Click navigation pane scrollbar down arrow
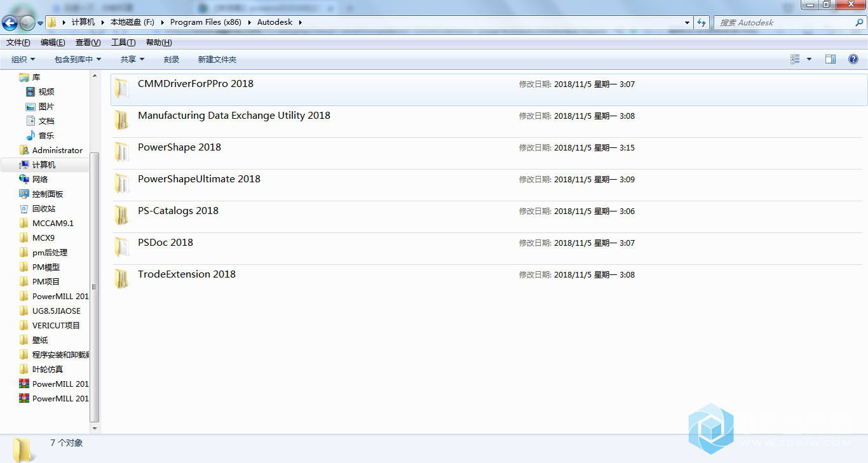The width and height of the screenshot is (868, 463). (95, 428)
